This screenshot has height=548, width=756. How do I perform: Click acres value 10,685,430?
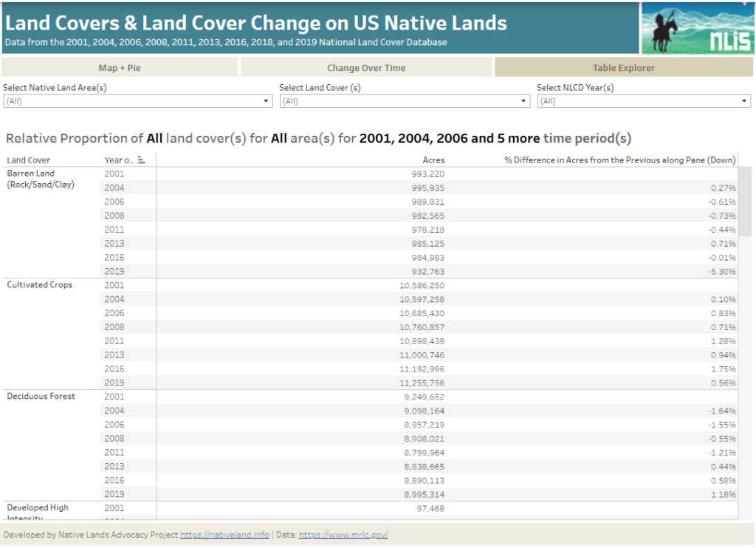(x=422, y=314)
